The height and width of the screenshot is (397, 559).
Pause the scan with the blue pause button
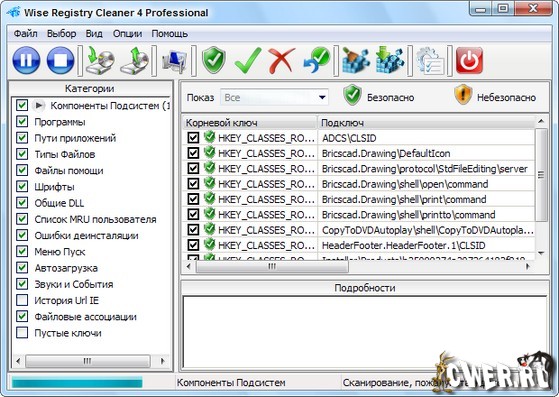pos(26,60)
